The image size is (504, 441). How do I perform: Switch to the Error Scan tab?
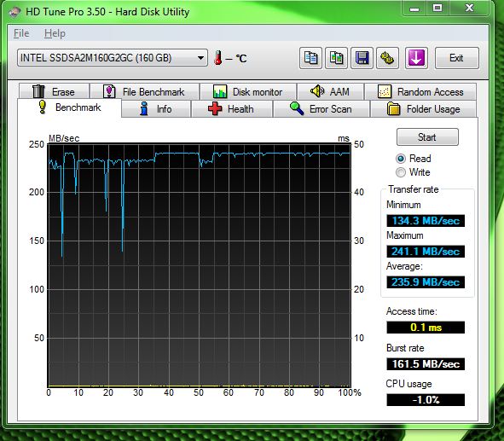pos(322,108)
